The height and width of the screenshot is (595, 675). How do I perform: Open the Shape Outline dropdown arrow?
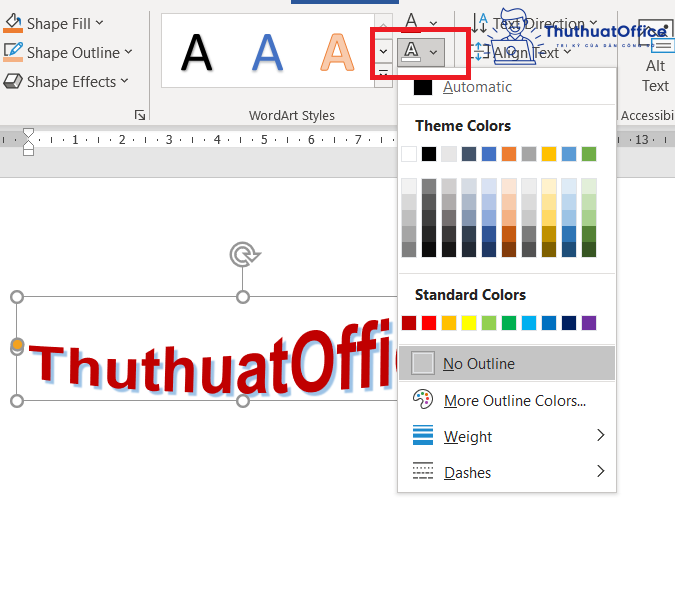pyautogui.click(x=128, y=52)
